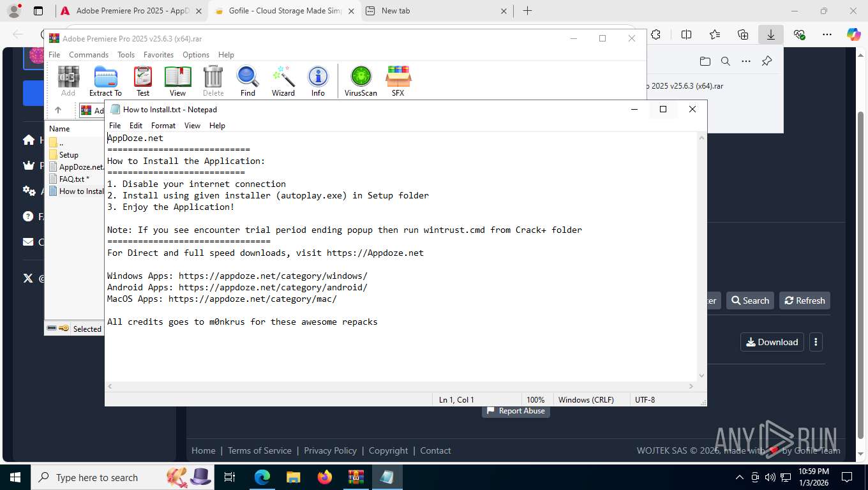Screen dimensions: 868x490
Task: Click the Notepad vertical scrollbar down arrow
Action: point(702,376)
